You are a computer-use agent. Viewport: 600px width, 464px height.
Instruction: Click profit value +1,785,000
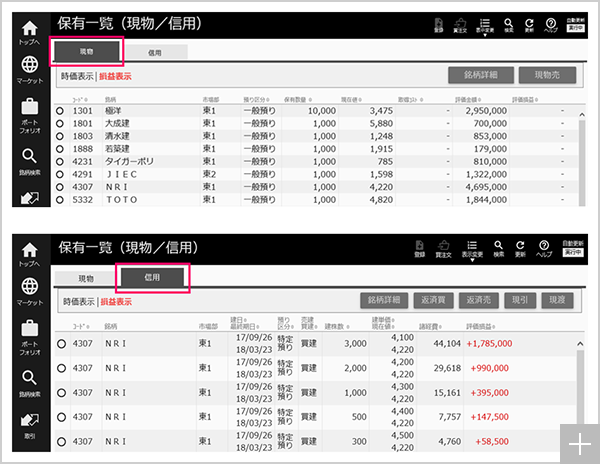489,344
